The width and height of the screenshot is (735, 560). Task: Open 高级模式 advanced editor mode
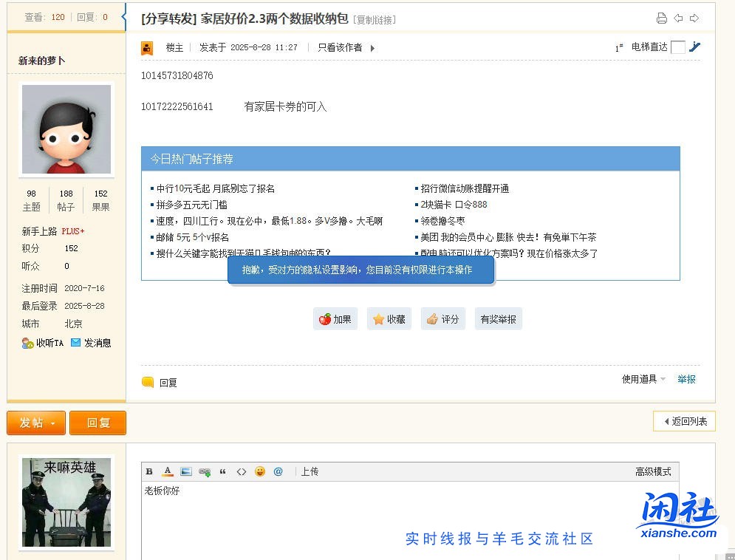654,471
